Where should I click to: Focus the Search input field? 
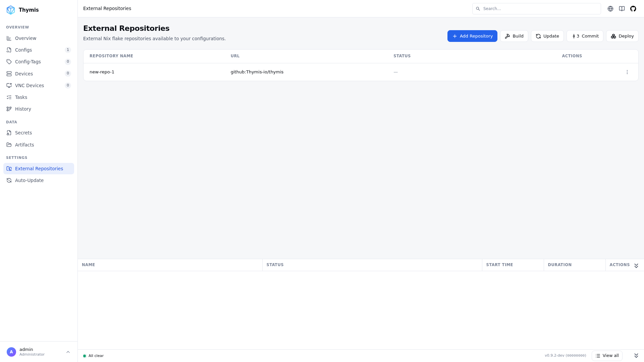pyautogui.click(x=536, y=9)
